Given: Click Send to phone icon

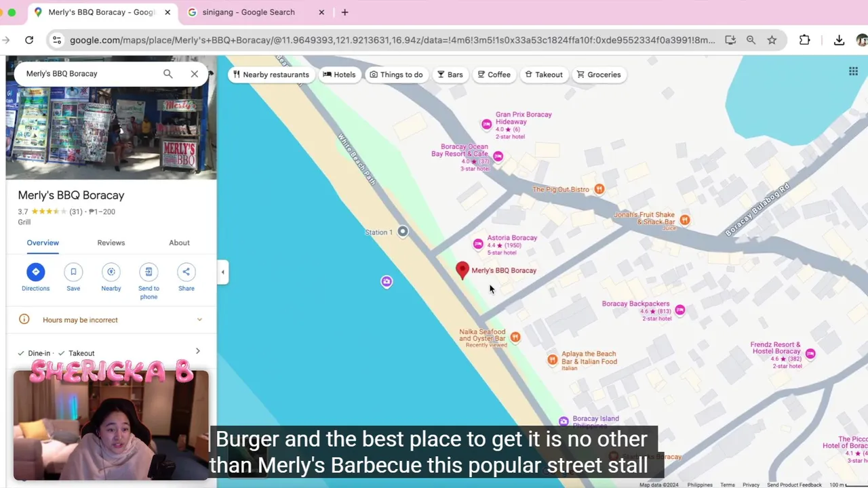Looking at the screenshot, I should pyautogui.click(x=149, y=272).
